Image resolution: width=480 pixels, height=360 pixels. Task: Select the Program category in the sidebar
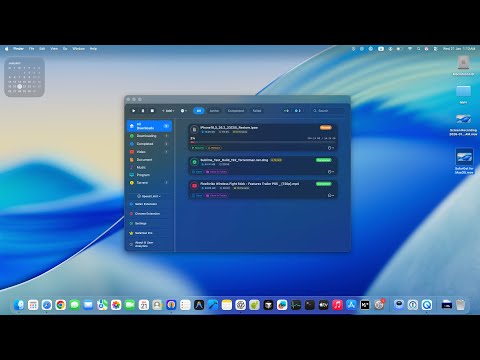[x=149, y=175]
